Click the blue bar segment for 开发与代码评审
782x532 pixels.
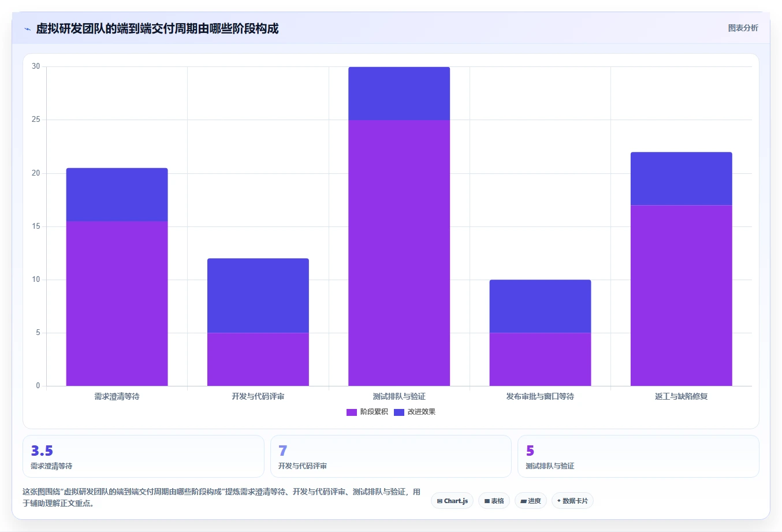click(258, 296)
